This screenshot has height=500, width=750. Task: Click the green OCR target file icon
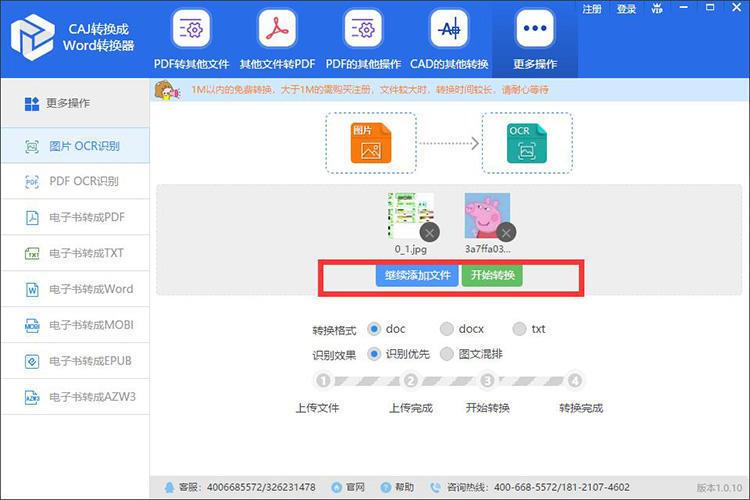tap(527, 143)
